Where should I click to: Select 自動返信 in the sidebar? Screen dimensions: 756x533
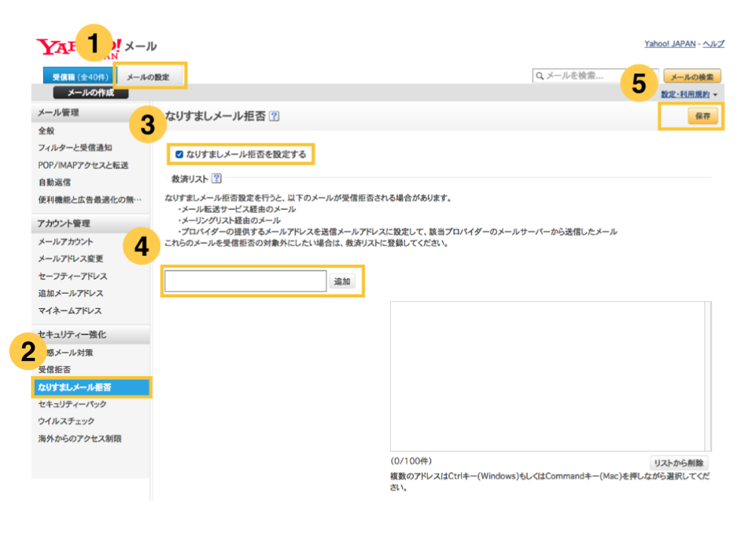pos(54,183)
